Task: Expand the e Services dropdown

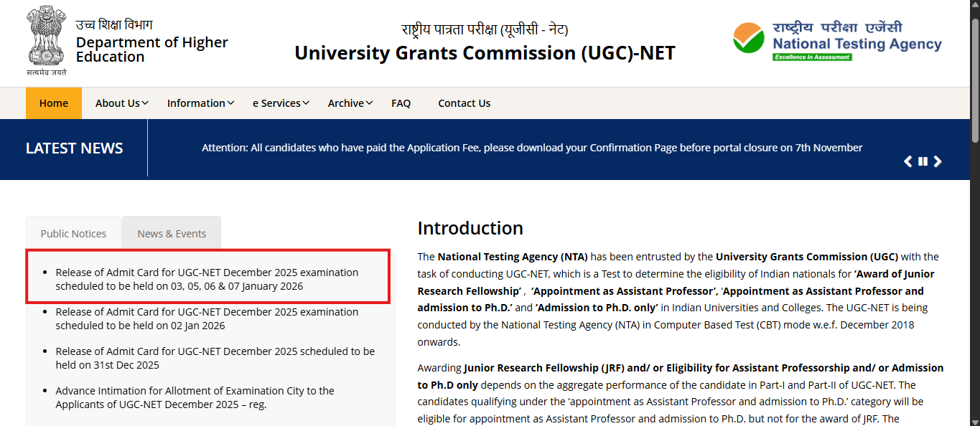Action: click(x=280, y=103)
